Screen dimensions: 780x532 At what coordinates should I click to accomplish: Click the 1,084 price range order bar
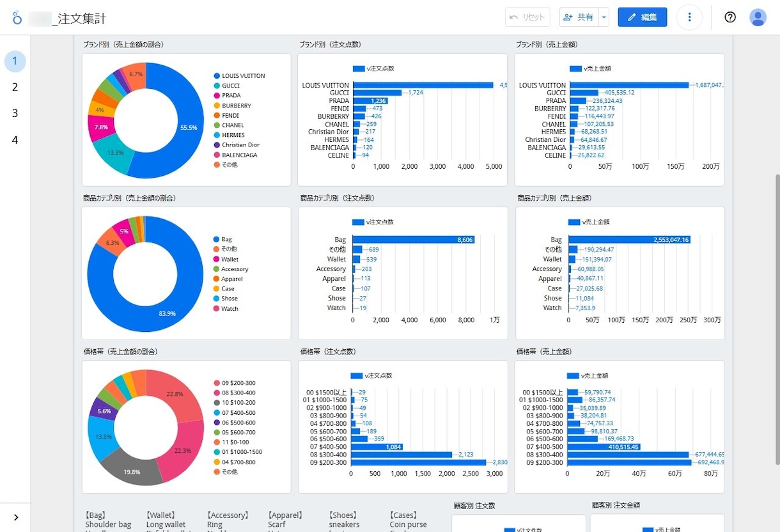[377, 447]
